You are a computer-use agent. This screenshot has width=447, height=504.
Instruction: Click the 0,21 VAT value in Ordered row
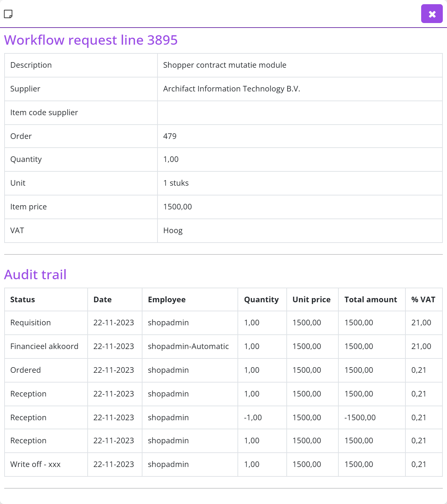pyautogui.click(x=419, y=370)
